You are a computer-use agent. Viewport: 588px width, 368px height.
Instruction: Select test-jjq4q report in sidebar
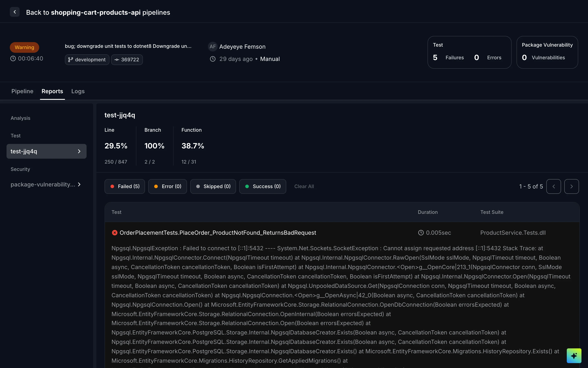[x=46, y=151]
